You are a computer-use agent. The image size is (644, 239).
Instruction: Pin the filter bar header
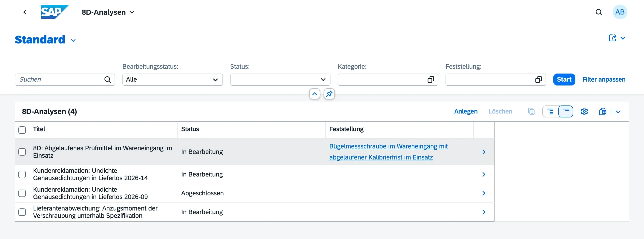(x=329, y=94)
